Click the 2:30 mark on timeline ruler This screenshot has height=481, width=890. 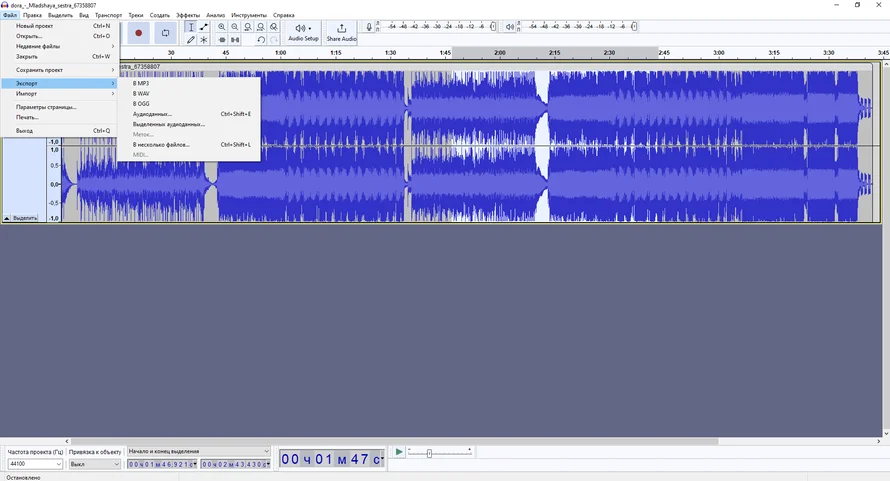[x=608, y=52]
